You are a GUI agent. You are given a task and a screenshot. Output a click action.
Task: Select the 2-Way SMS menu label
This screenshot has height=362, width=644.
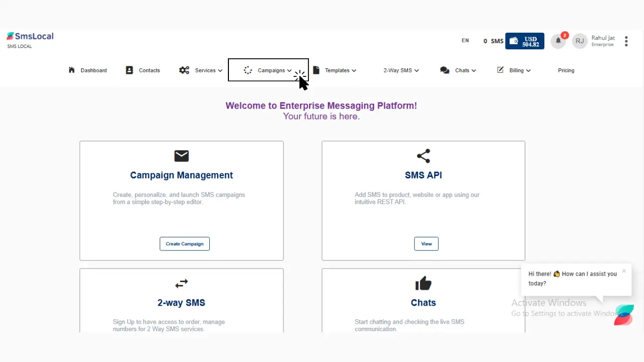click(397, 70)
